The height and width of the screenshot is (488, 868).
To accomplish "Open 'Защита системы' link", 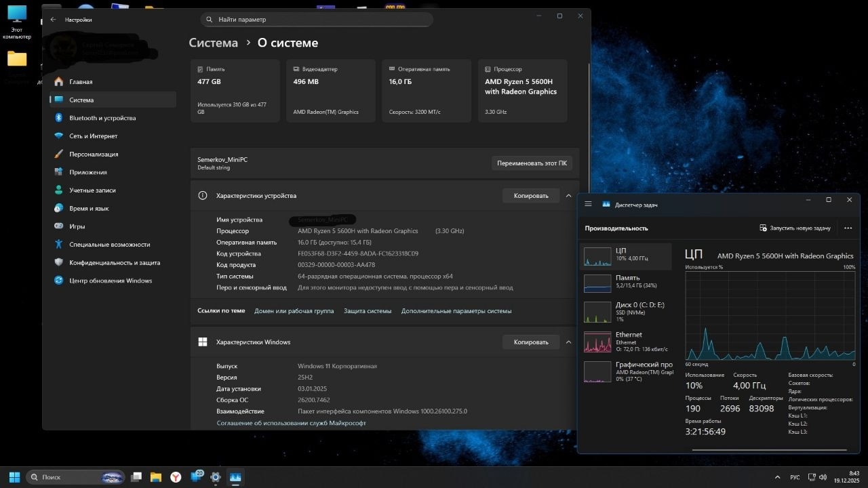I will pyautogui.click(x=368, y=311).
